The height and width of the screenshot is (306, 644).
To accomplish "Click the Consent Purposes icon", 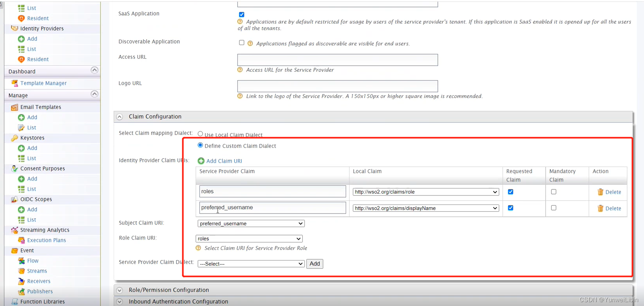I will [x=15, y=168].
